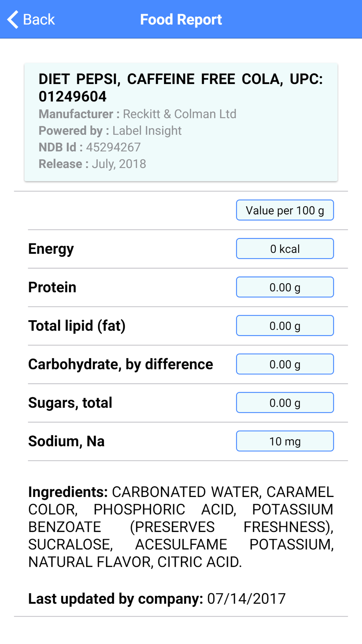Image resolution: width=362 pixels, height=644 pixels.
Task: Go back using the Back label
Action: (x=39, y=20)
